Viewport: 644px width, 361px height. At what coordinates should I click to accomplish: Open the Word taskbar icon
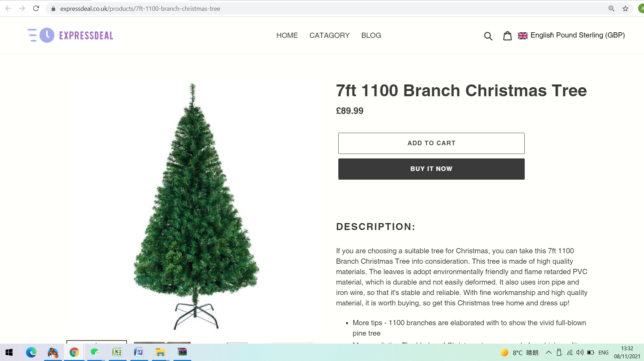click(139, 352)
